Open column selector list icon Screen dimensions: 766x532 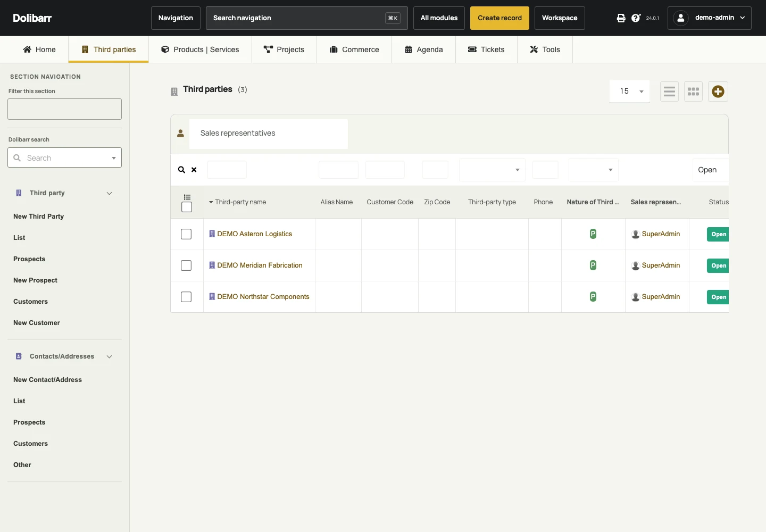187,197
